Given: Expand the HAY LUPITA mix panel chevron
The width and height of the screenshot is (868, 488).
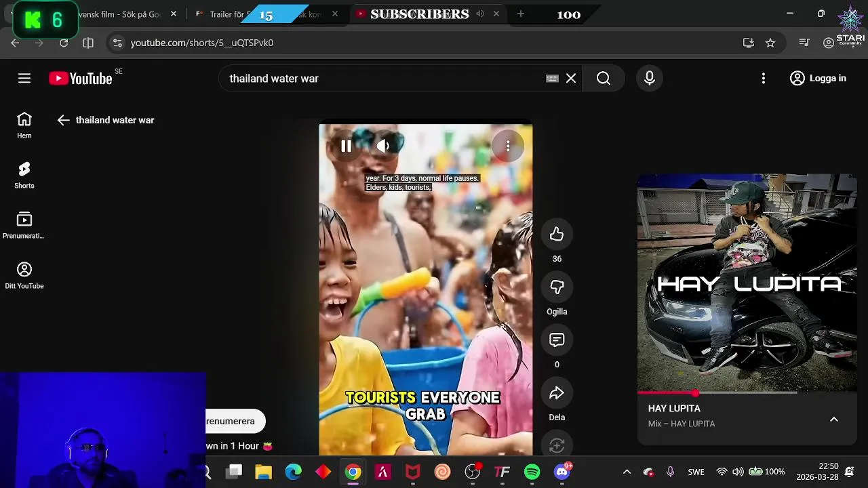Looking at the screenshot, I should click(834, 420).
